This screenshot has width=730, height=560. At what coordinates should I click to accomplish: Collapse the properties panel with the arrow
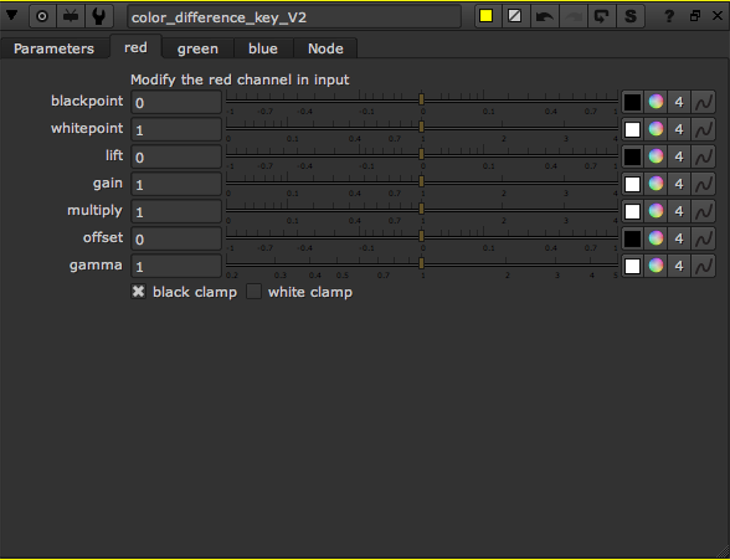coord(12,15)
